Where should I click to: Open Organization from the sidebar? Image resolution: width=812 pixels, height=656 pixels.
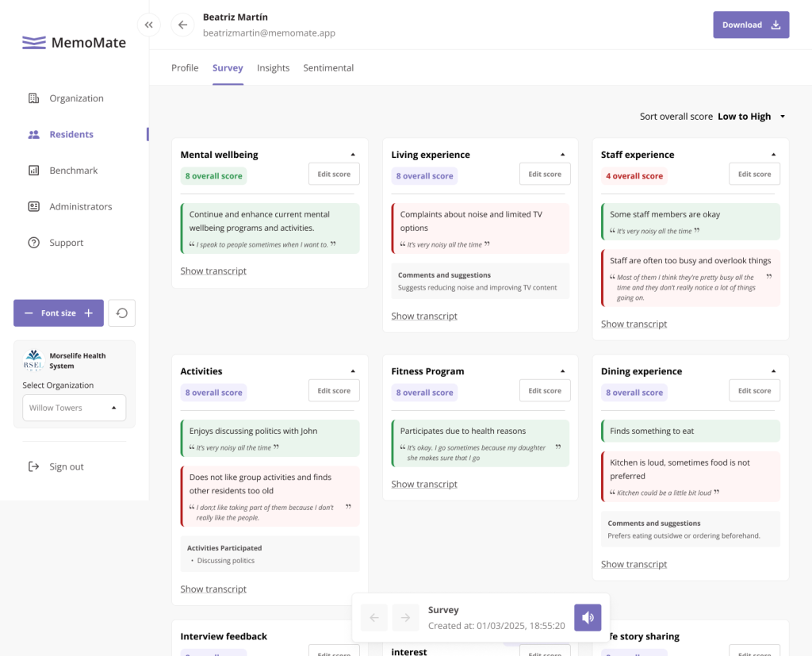(76, 98)
